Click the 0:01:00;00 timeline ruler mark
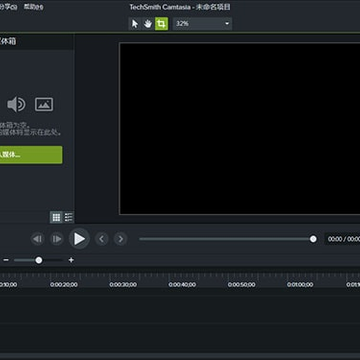 click(x=300, y=285)
